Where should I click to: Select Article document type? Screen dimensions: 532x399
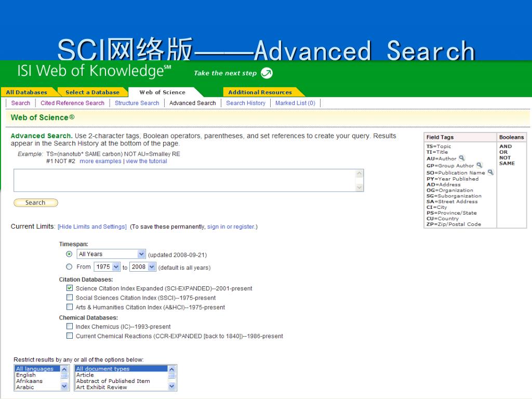[122, 375]
